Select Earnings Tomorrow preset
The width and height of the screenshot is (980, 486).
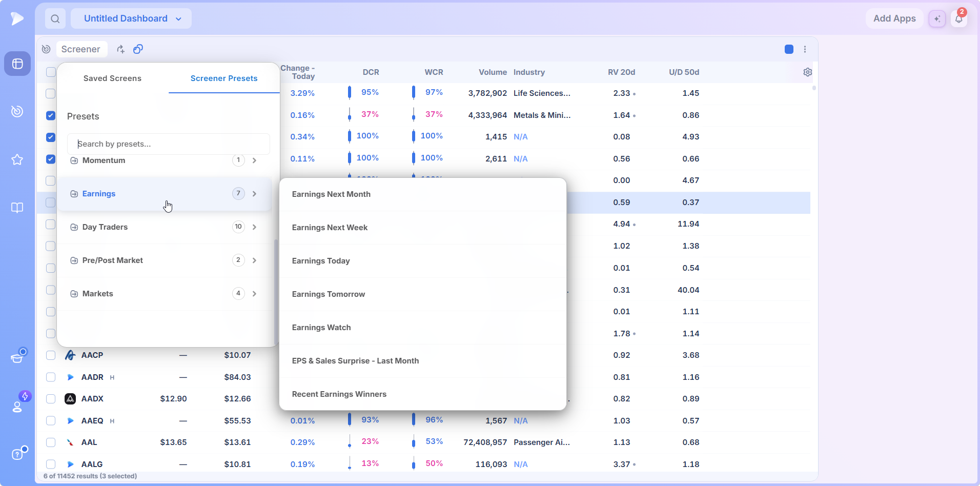pyautogui.click(x=423, y=294)
